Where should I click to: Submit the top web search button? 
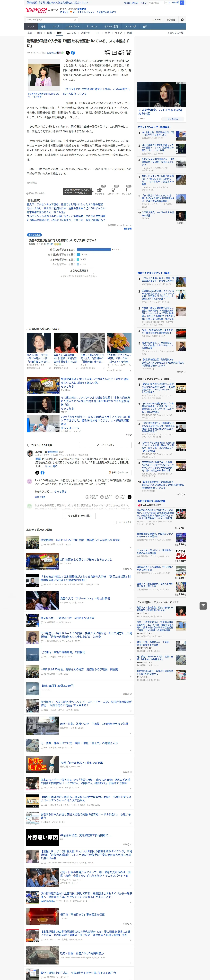pyautogui.click(x=182, y=3)
